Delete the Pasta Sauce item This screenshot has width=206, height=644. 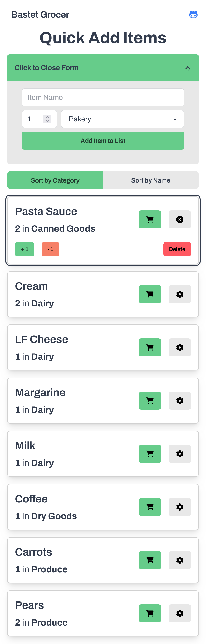pos(177,249)
